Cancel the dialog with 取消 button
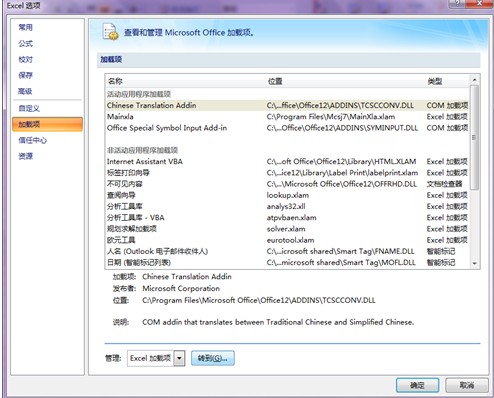The height and width of the screenshot is (398, 494). 467,386
